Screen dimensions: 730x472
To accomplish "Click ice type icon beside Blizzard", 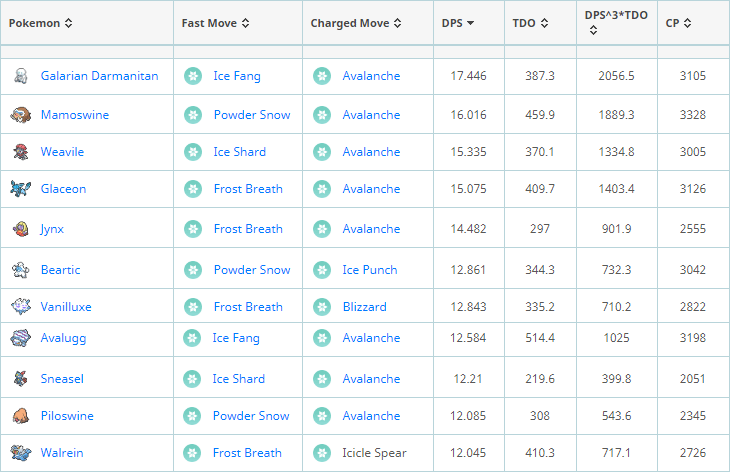I will (322, 307).
